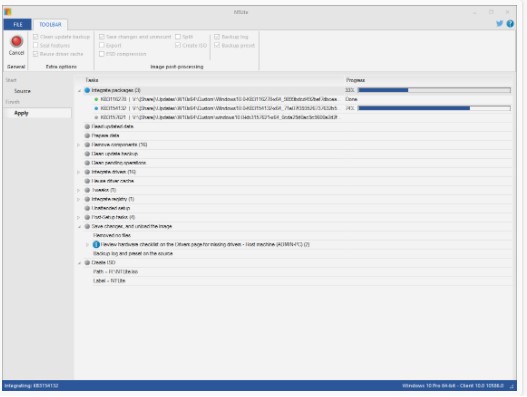Screen dimensions: 527x397
Task: Switch to the TOOLBAR ribbon tab
Action: click(x=50, y=25)
